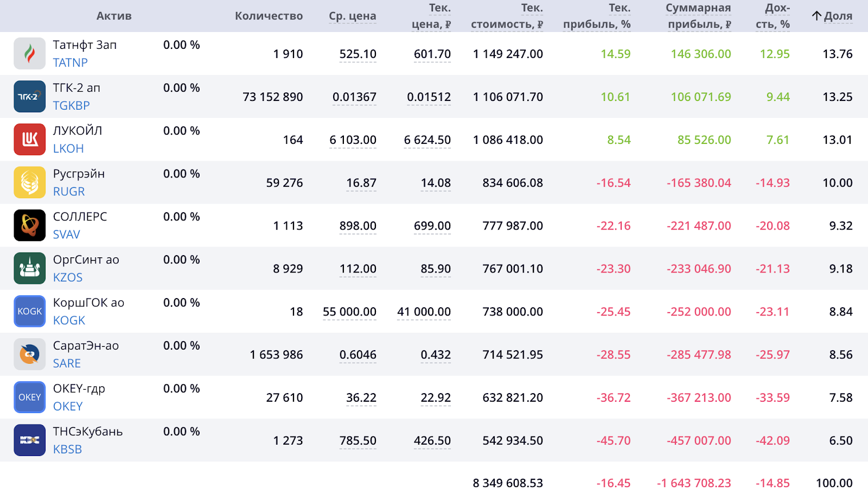Image resolution: width=868 pixels, height=500 pixels.
Task: Click total profit -1 643 708.23
Action: click(x=694, y=483)
